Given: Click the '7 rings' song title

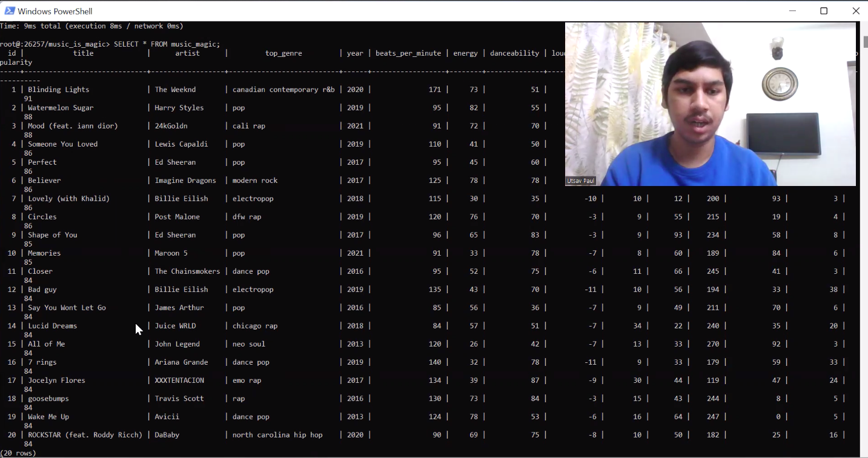Looking at the screenshot, I should 42,362.
